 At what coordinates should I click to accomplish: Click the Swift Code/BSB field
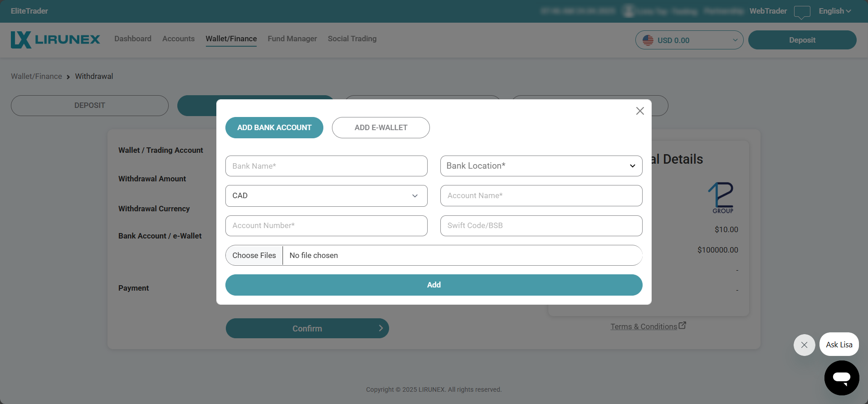541,226
